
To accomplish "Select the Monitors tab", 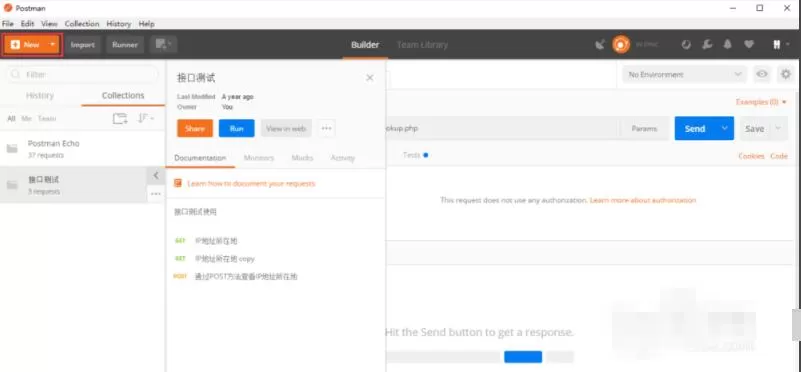I will [259, 158].
